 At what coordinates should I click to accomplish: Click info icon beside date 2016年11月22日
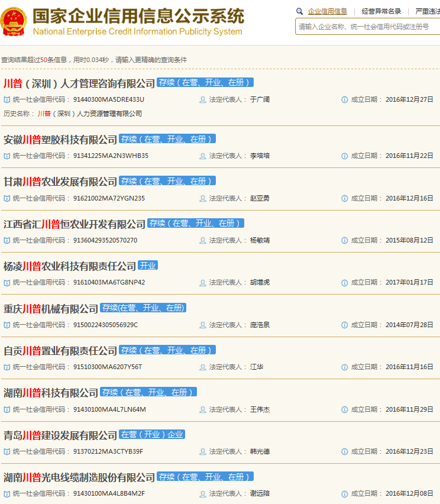click(x=344, y=156)
